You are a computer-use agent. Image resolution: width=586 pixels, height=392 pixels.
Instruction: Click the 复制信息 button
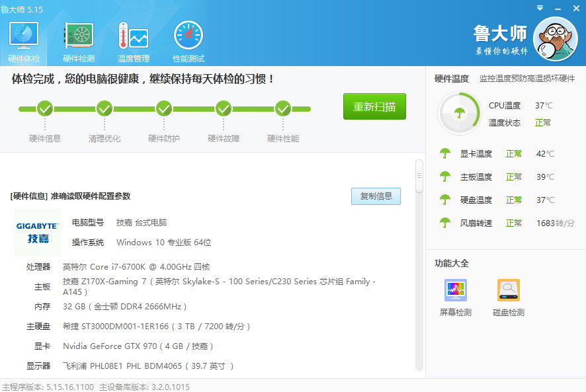click(376, 196)
